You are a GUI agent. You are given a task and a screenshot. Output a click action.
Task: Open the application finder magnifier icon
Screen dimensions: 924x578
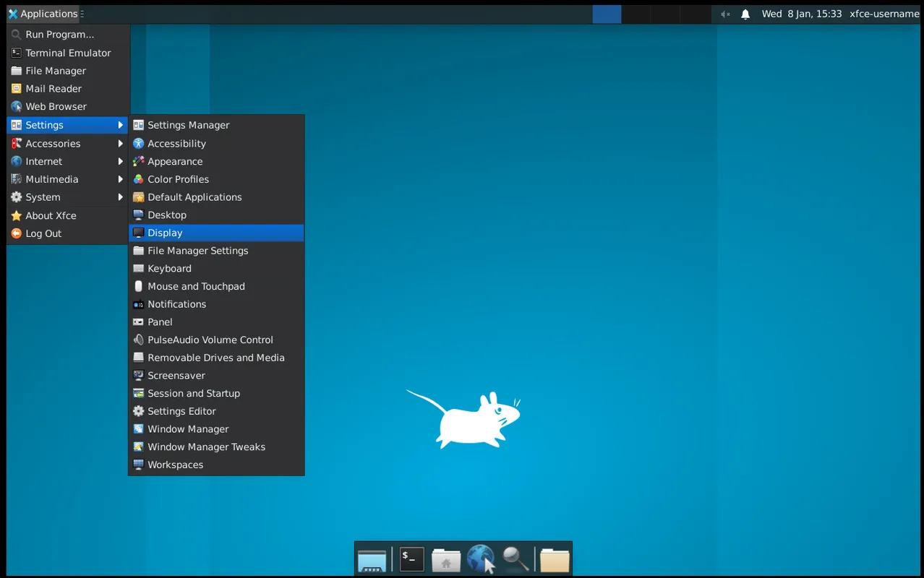pos(515,560)
